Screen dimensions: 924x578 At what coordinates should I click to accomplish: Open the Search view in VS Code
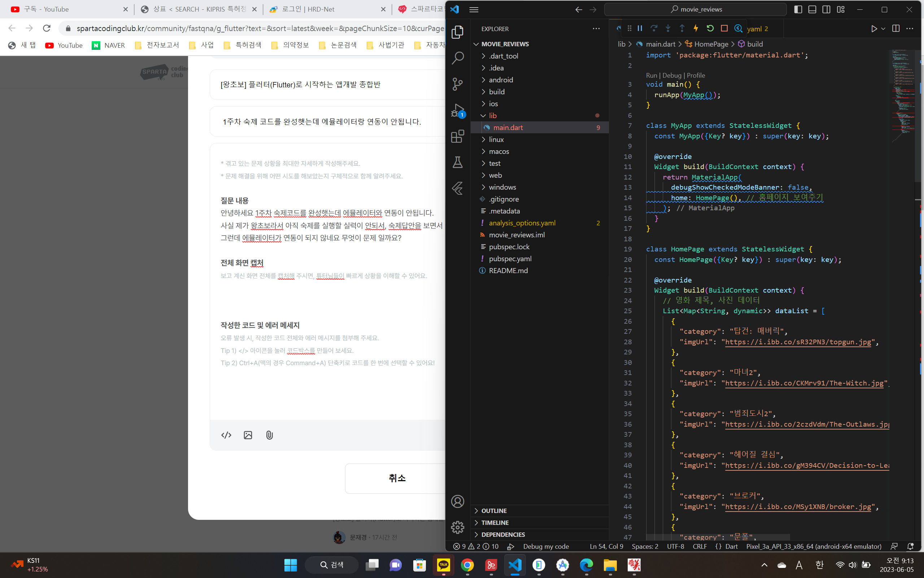click(457, 58)
